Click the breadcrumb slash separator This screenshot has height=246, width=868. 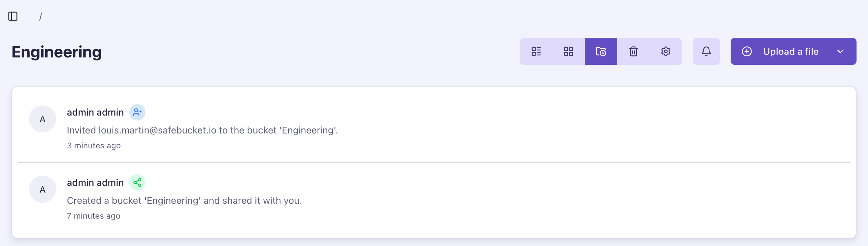40,17
